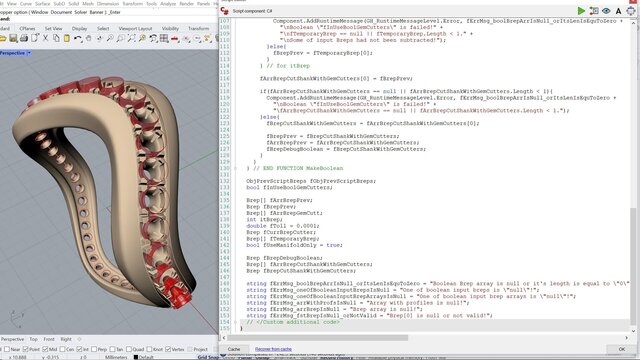
Task: Switch to Visibility toolbar tab
Action: 170,29
